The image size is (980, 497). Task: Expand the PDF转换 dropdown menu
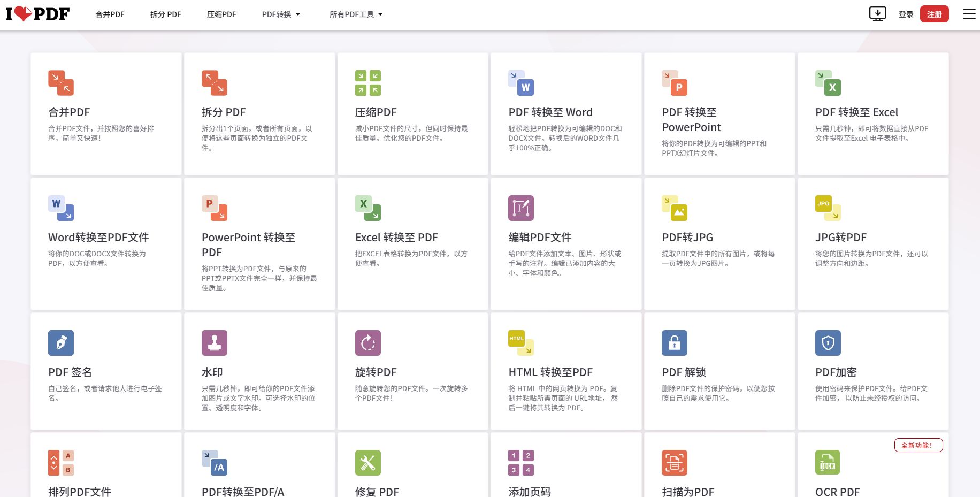281,14
